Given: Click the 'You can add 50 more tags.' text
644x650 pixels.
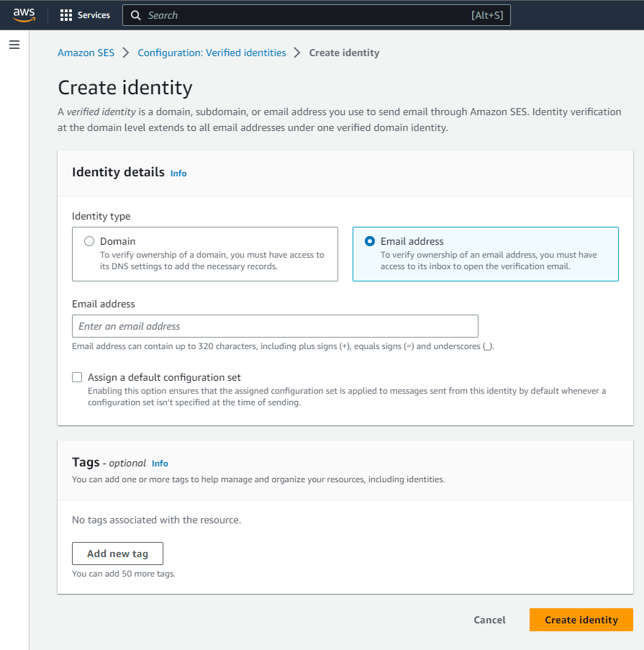Looking at the screenshot, I should (x=124, y=574).
